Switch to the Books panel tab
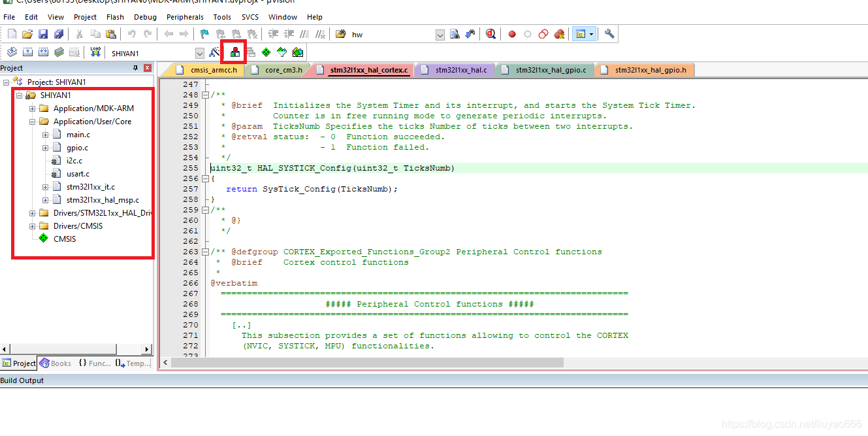Viewport: 868px width, 436px height. pos(56,363)
